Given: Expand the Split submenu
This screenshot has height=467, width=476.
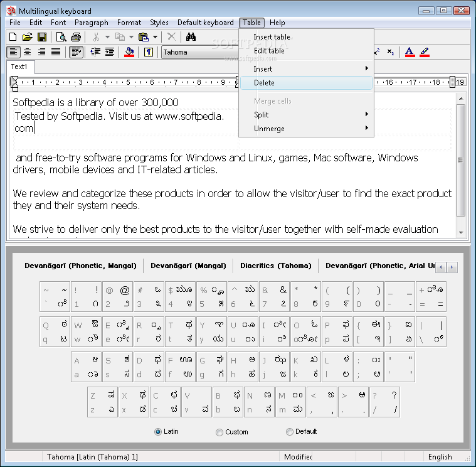Looking at the screenshot, I should coord(306,114).
